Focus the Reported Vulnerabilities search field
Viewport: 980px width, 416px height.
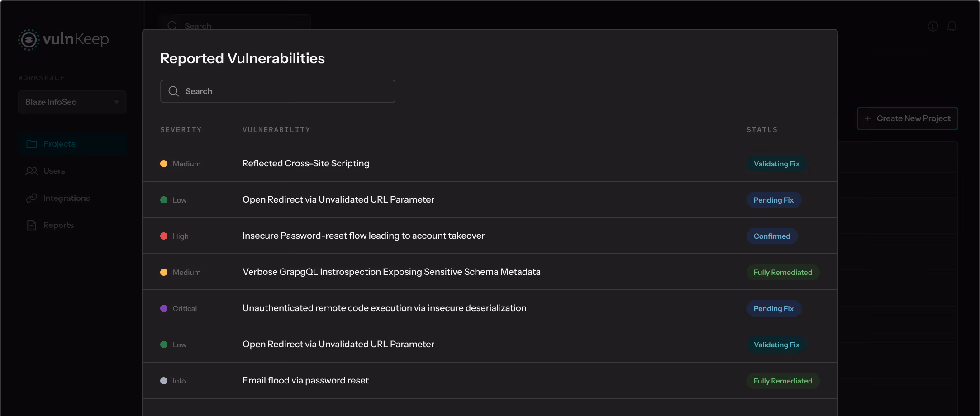(x=278, y=91)
